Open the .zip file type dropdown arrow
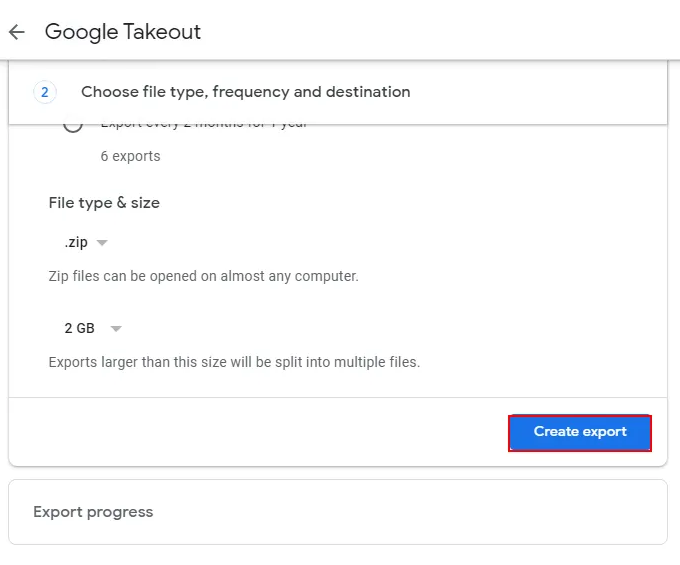680x565 pixels. [102, 243]
